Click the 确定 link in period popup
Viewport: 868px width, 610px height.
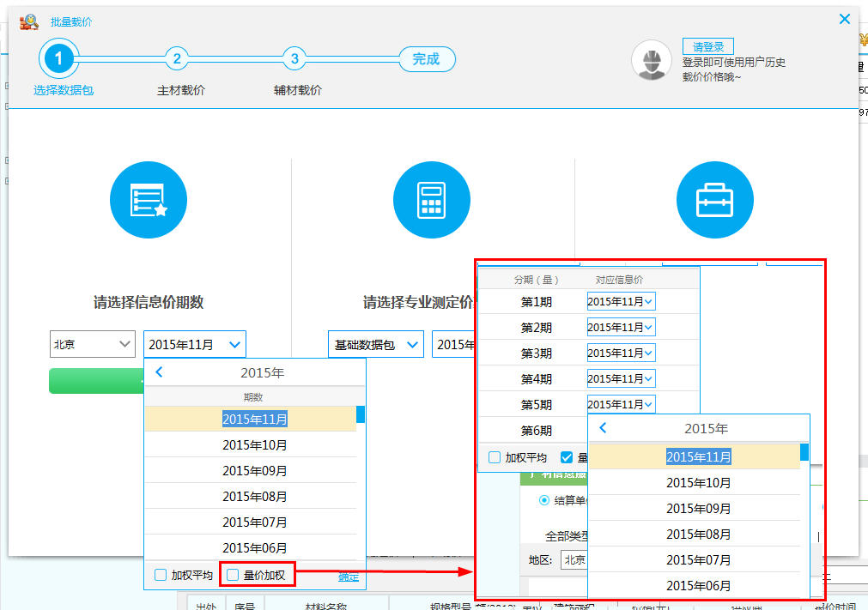pyautogui.click(x=349, y=577)
